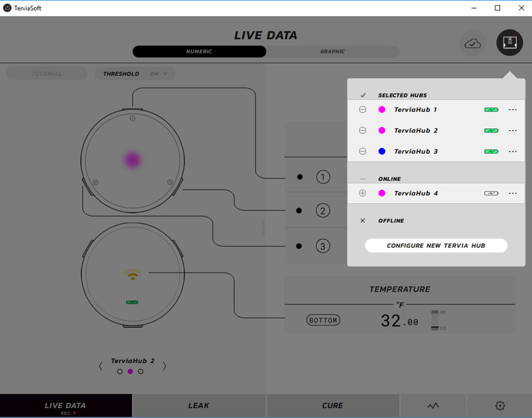The height and width of the screenshot is (418, 532).
Task: Switch to Numeric view
Action: 199,51
